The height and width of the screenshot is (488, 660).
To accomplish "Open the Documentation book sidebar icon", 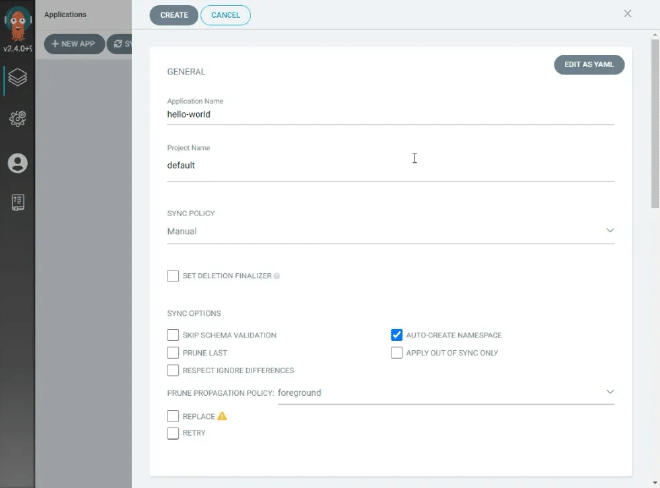I will click(x=18, y=203).
